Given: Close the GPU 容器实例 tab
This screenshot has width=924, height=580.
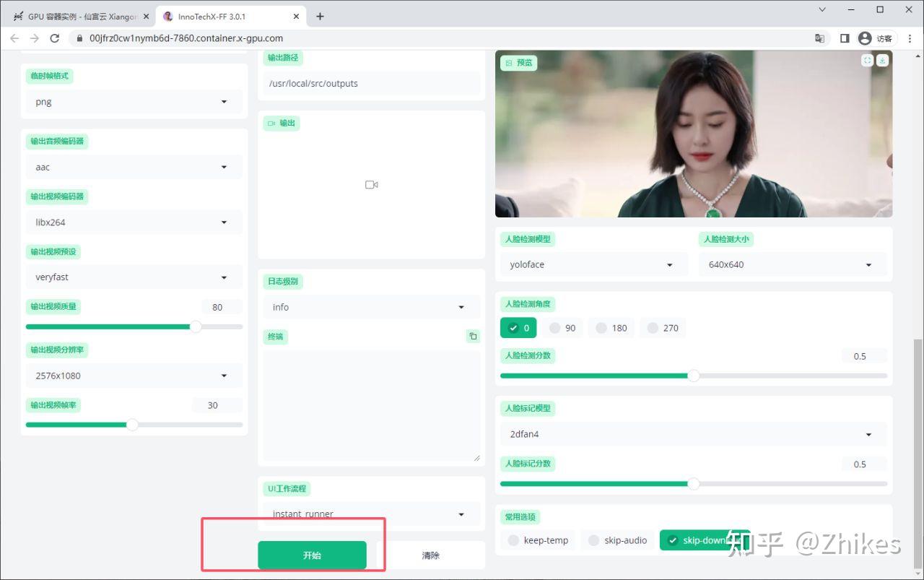Looking at the screenshot, I should 146,17.
